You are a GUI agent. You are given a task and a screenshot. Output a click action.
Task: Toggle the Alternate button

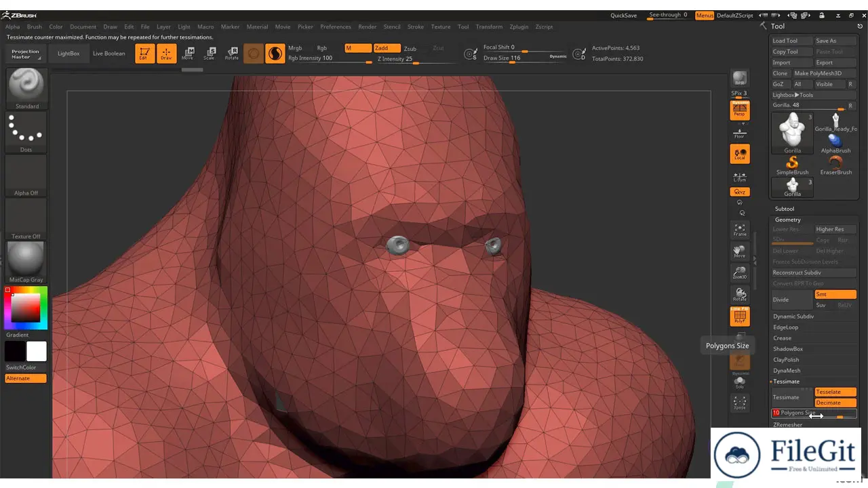26,378
